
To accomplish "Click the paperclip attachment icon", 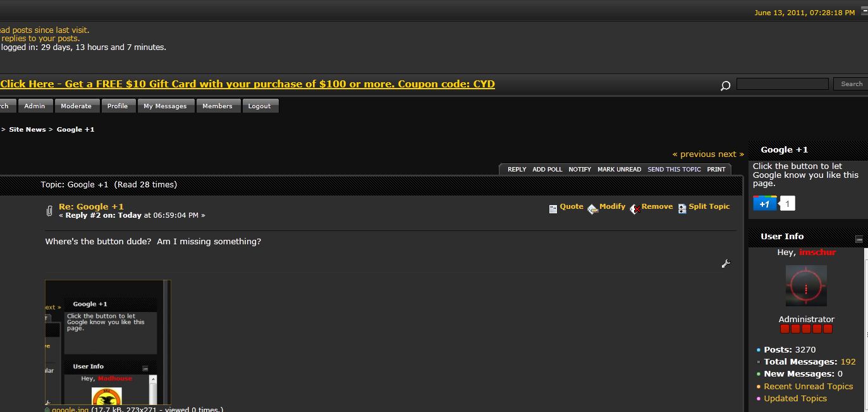I will point(49,211).
